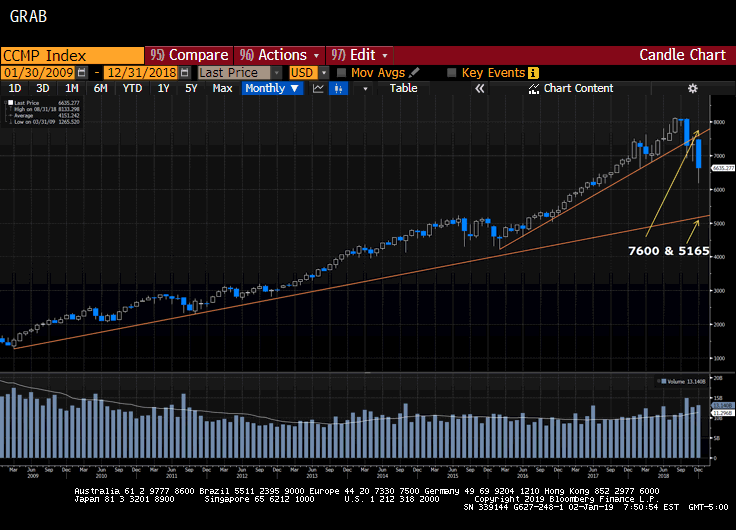
Task: Open the chart type extra options arrow
Action: pyautogui.click(x=365, y=88)
